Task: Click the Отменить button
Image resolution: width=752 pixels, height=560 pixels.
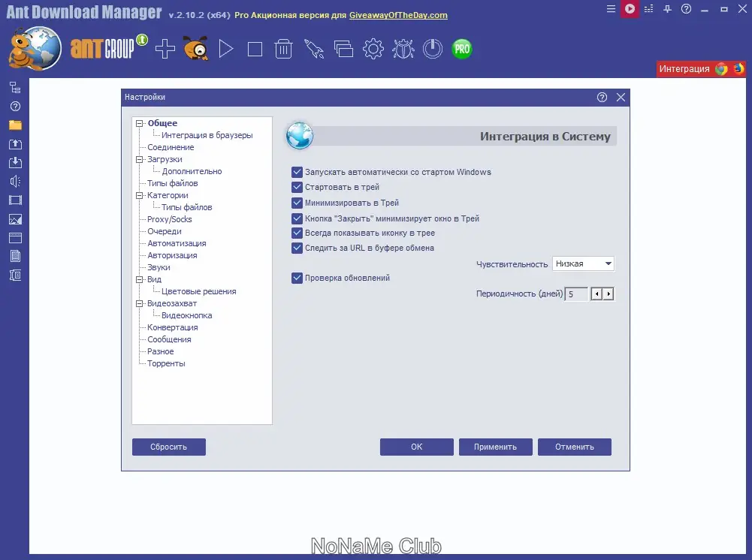Action: point(575,447)
